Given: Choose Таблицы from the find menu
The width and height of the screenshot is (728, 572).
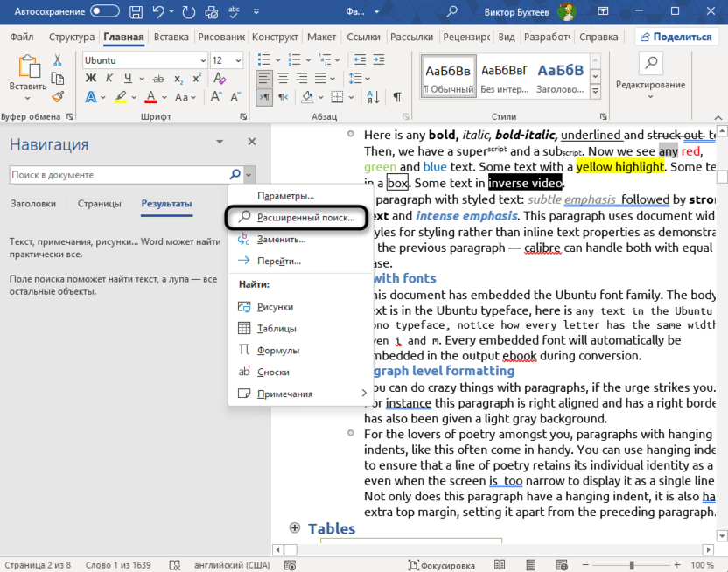Looking at the screenshot, I should pos(276,329).
